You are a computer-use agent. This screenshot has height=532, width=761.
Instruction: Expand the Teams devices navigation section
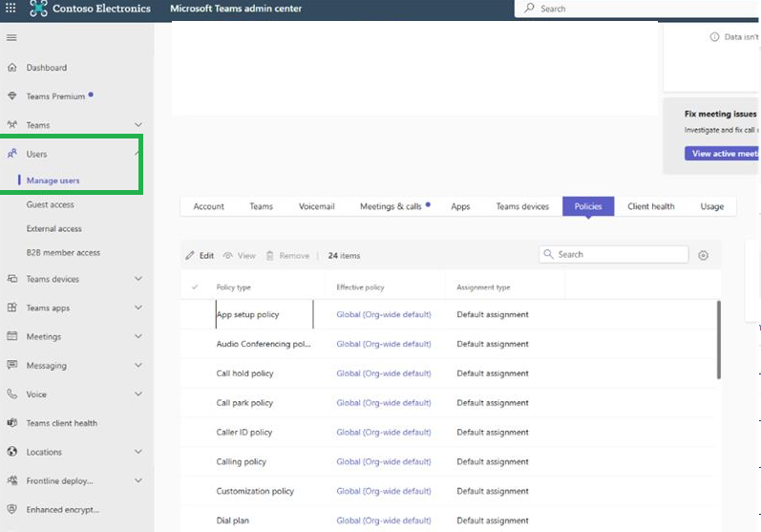(138, 279)
